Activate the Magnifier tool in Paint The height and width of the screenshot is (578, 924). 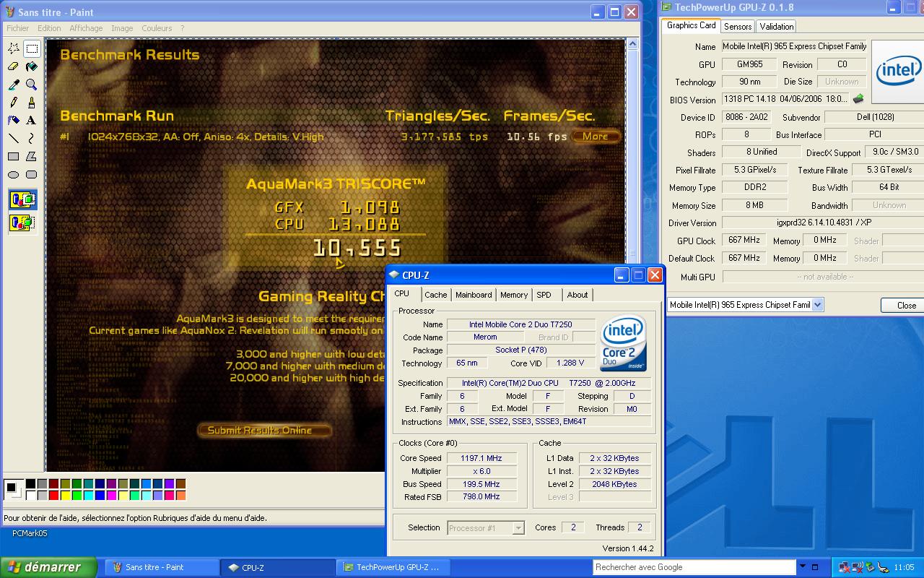click(x=32, y=85)
